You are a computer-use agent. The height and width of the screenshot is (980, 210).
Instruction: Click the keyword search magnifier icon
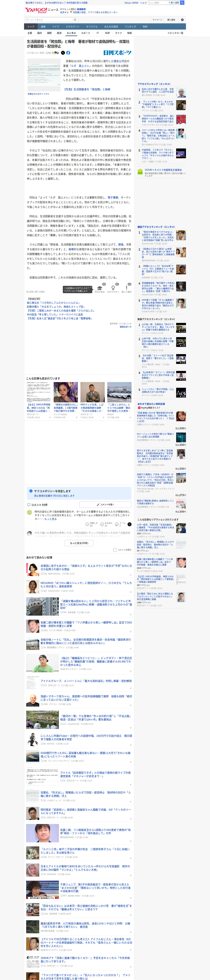[x=75, y=20]
